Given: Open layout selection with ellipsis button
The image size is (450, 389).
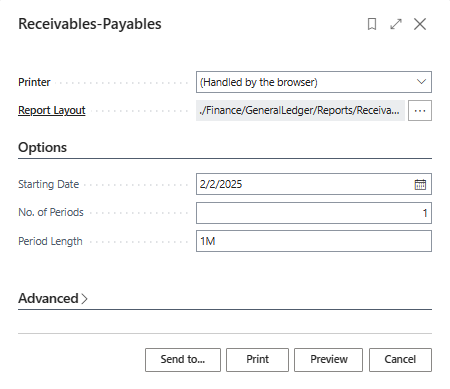Looking at the screenshot, I should click(x=420, y=110).
